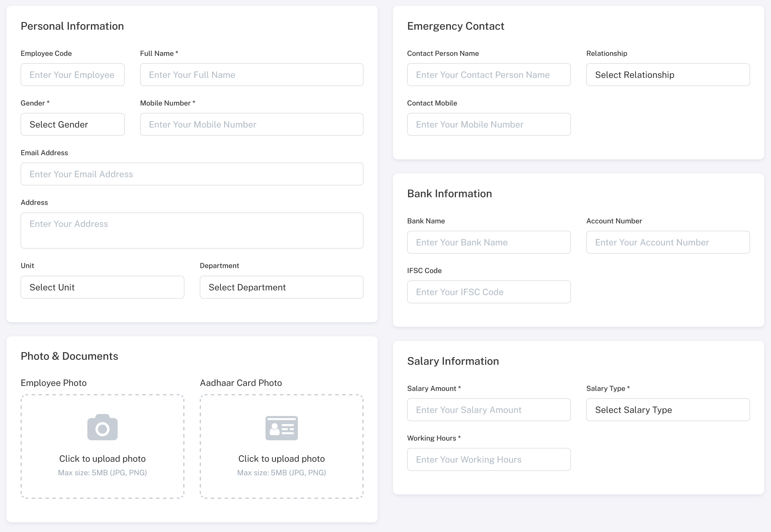771x532 pixels.
Task: Click the Email Address input box
Action: pyautogui.click(x=192, y=174)
